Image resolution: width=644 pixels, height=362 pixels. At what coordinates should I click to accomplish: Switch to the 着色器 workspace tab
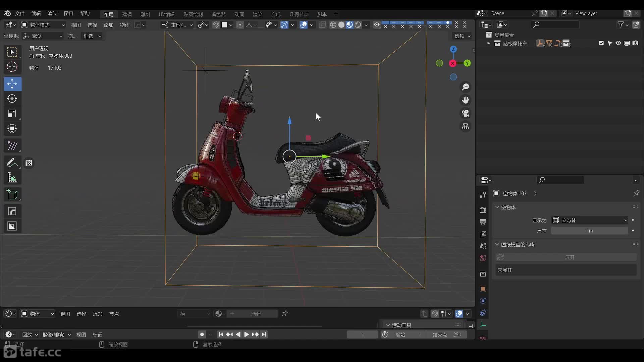[x=218, y=14]
